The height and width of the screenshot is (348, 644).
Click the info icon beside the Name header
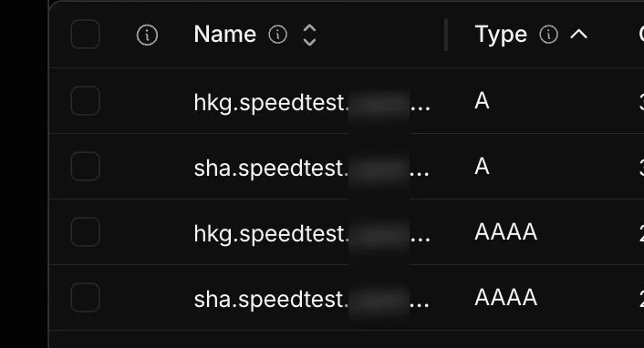tap(277, 35)
